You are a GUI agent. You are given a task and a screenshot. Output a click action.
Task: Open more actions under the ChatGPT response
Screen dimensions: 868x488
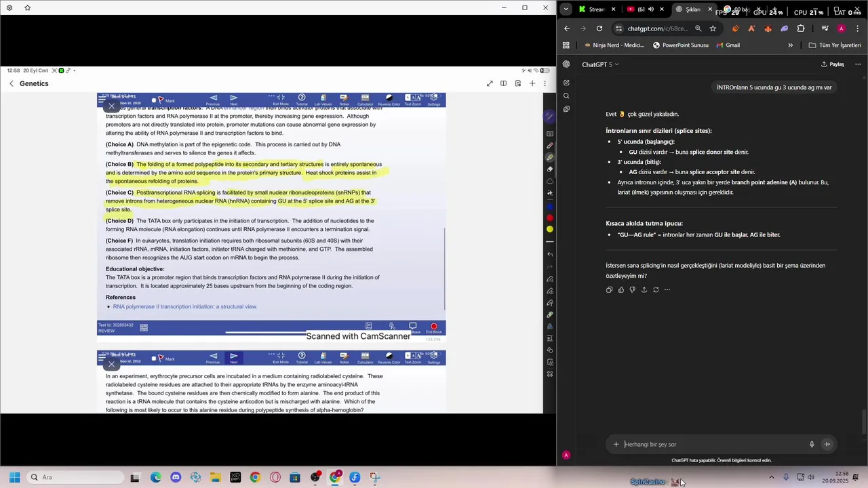point(667,289)
